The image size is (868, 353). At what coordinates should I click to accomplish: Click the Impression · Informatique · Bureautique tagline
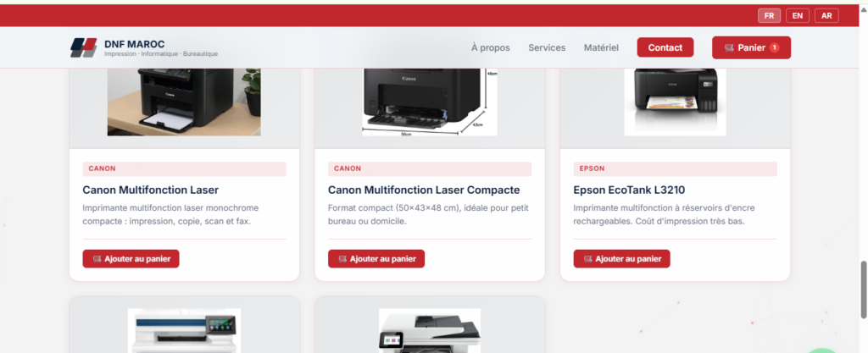point(161,54)
